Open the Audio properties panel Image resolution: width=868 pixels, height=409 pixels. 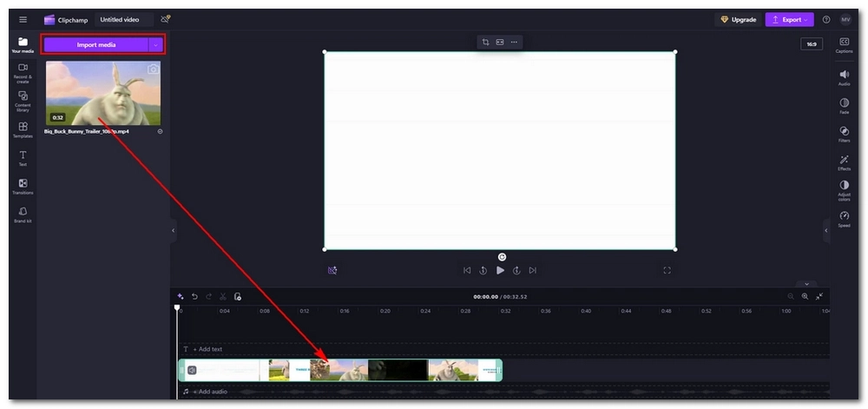(x=845, y=78)
